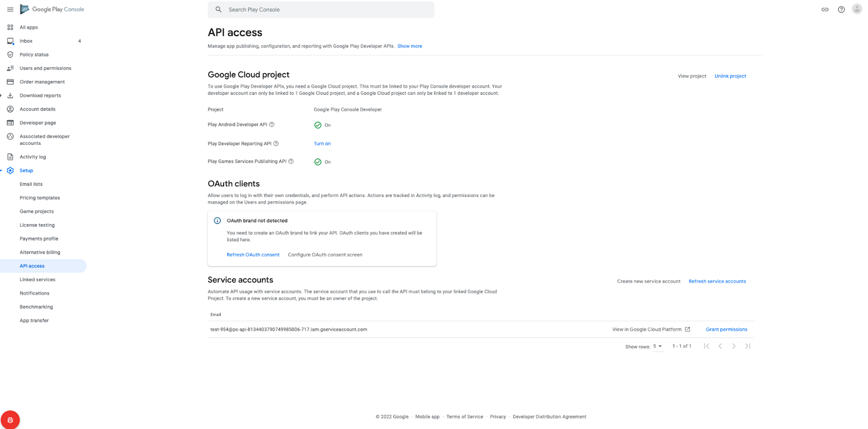Open the hamburger navigation menu

(x=10, y=9)
